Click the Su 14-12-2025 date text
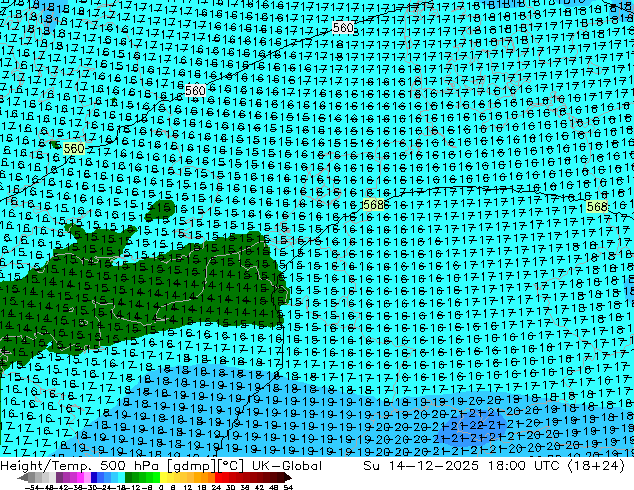This screenshot has width=634, height=490. 421,466
